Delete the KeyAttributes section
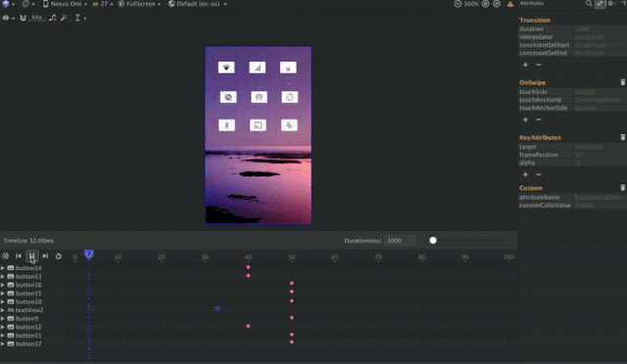Viewport: 627px width, 364px height. (x=623, y=137)
